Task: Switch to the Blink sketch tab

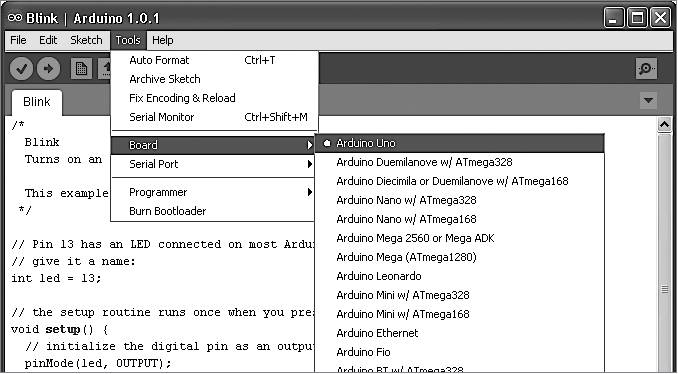Action: (37, 102)
